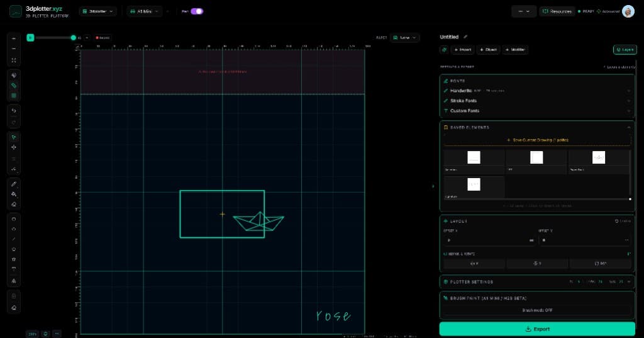
Task: Click the zoom percentage readout
Action: [x=33, y=334]
